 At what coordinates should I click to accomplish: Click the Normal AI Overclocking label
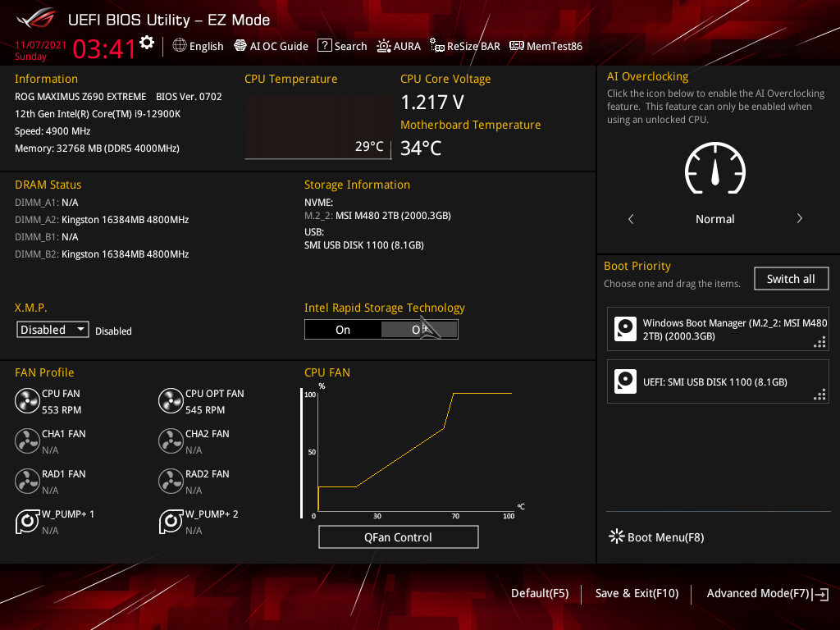click(715, 218)
